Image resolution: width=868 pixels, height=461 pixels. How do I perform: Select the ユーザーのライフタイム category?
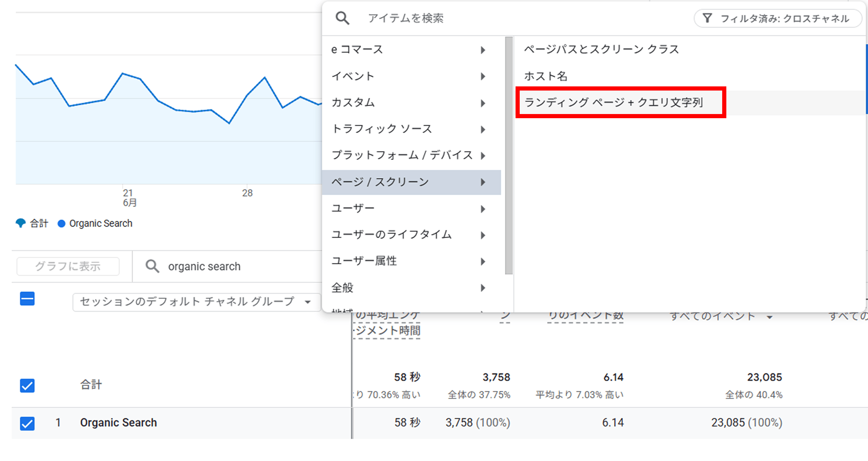pyautogui.click(x=411, y=235)
